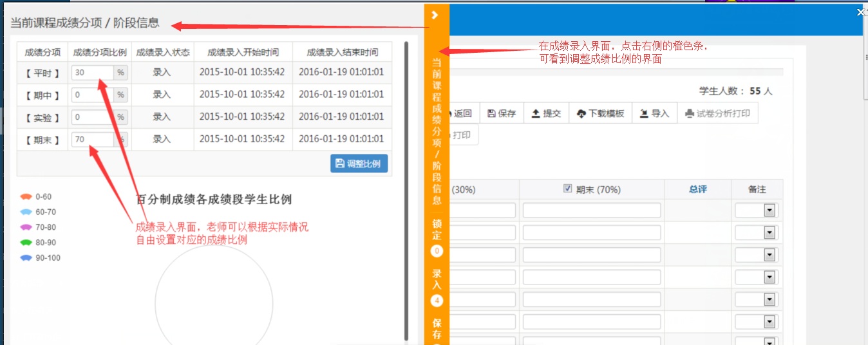Select the 【实验】 row label
Screen dimensions: 868x345
click(42, 117)
